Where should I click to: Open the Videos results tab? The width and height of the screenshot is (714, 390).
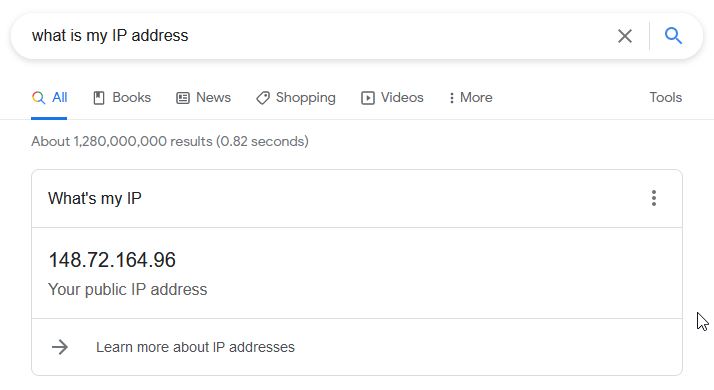[392, 98]
